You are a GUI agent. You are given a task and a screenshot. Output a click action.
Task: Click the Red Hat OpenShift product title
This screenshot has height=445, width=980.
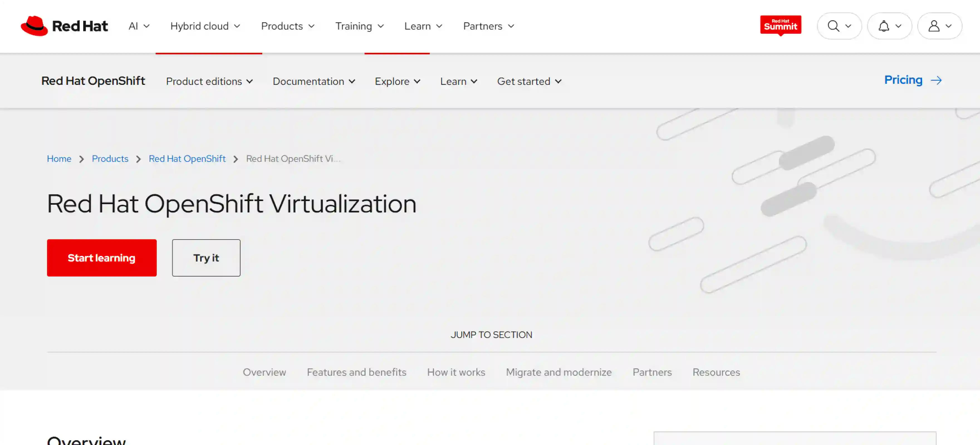click(x=93, y=81)
